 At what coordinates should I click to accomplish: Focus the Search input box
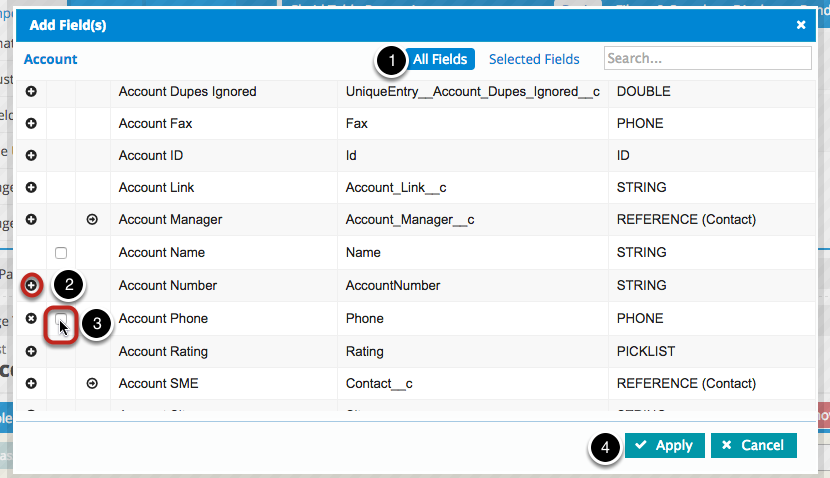point(707,59)
